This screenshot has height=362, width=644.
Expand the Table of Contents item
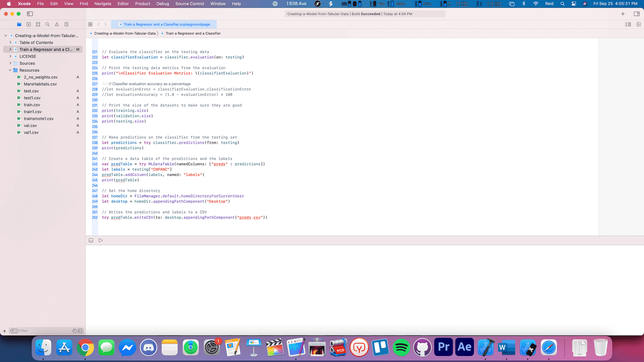pyautogui.click(x=10, y=43)
